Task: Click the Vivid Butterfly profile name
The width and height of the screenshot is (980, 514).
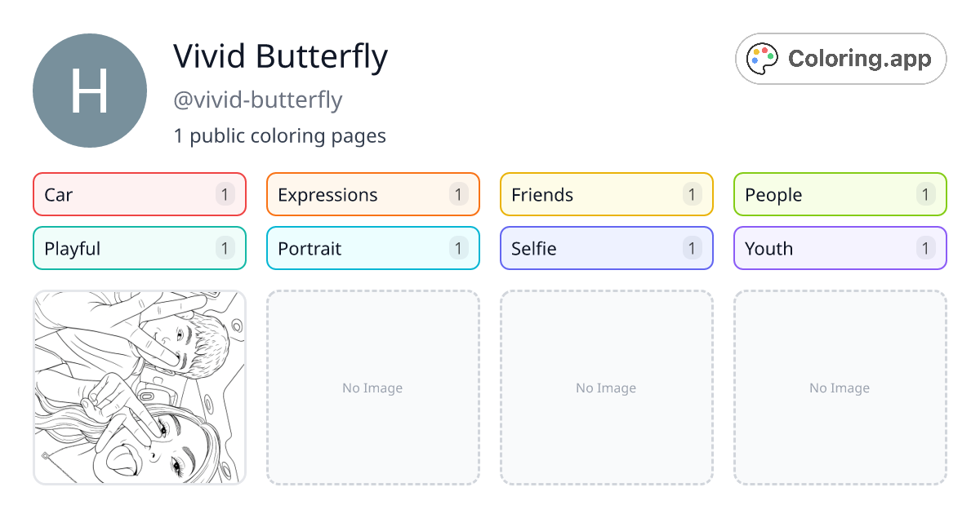Action: tap(280, 56)
